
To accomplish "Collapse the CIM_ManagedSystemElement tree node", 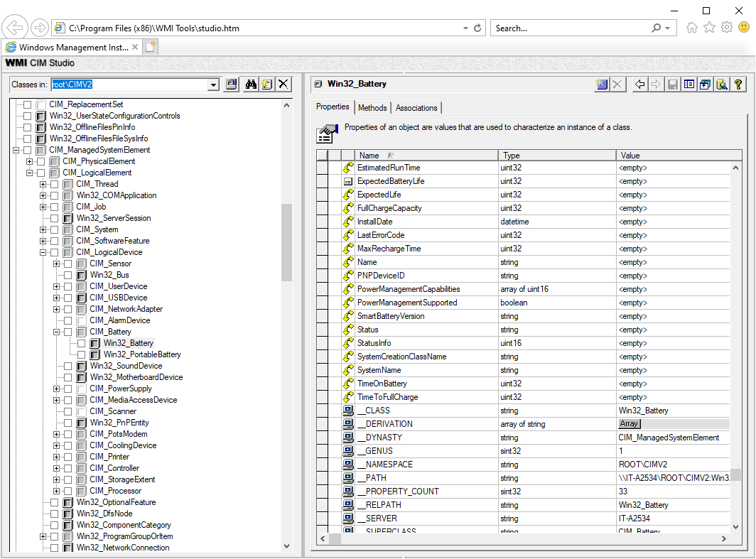I will point(16,151).
